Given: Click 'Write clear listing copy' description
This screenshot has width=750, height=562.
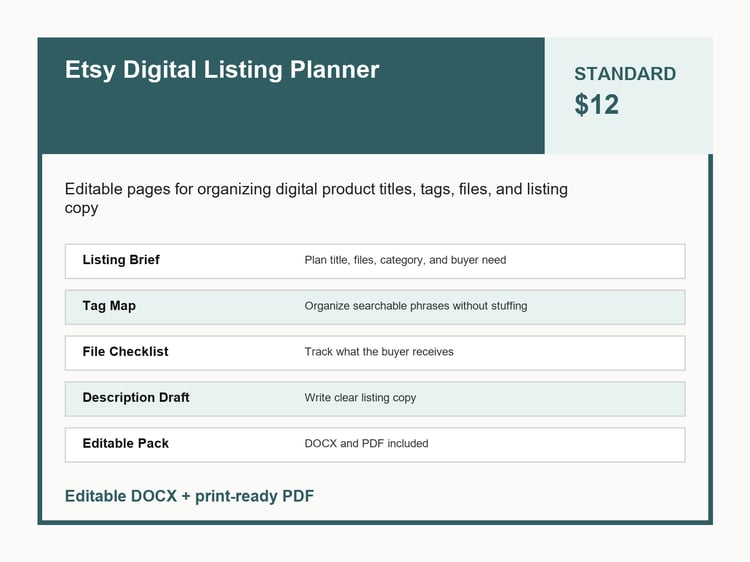Looking at the screenshot, I should click(360, 398).
